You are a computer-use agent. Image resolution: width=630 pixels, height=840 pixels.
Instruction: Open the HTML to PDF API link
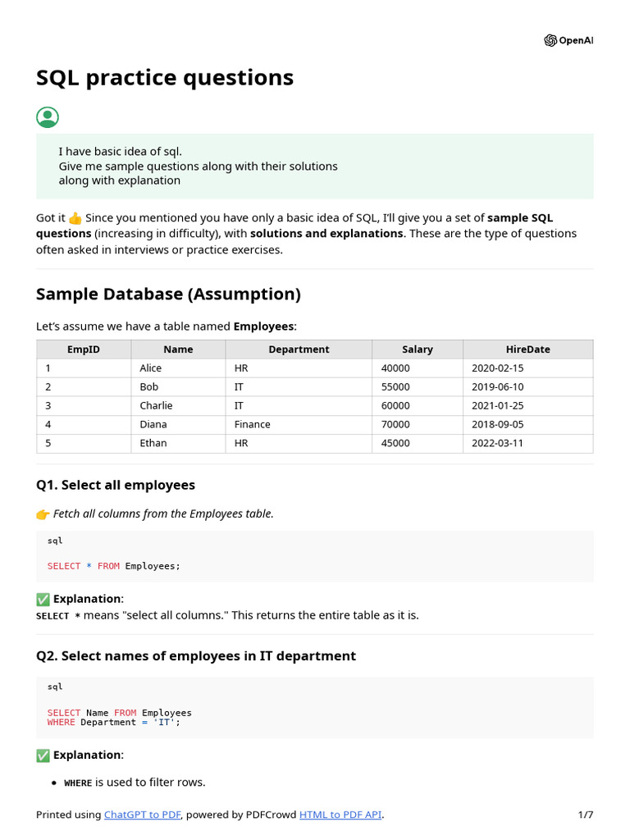[x=340, y=815]
